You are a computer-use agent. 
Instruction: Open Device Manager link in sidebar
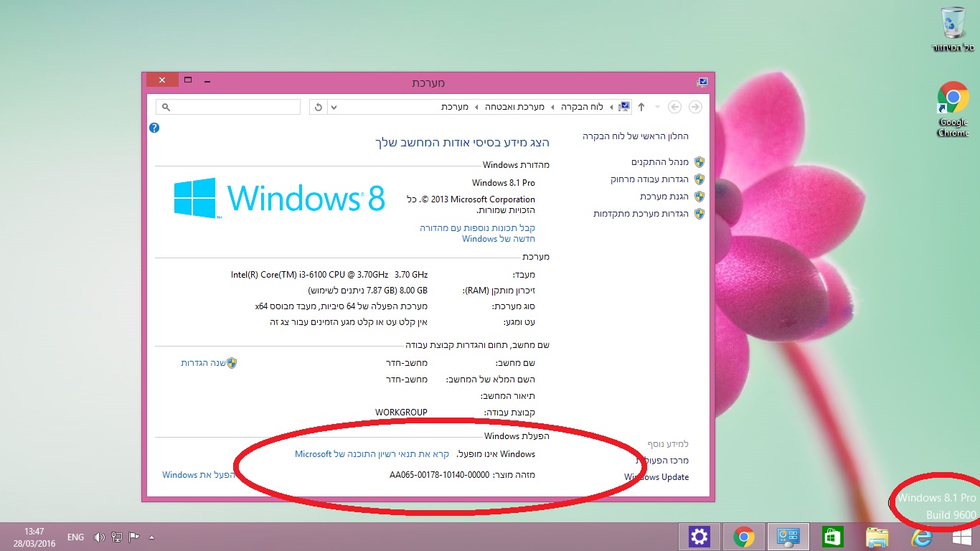(x=660, y=162)
